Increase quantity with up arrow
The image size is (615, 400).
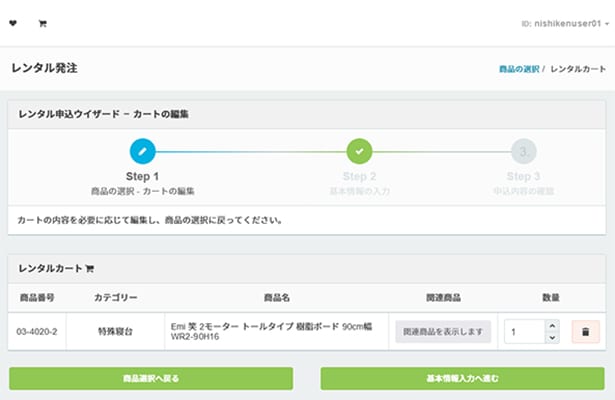tap(552, 326)
